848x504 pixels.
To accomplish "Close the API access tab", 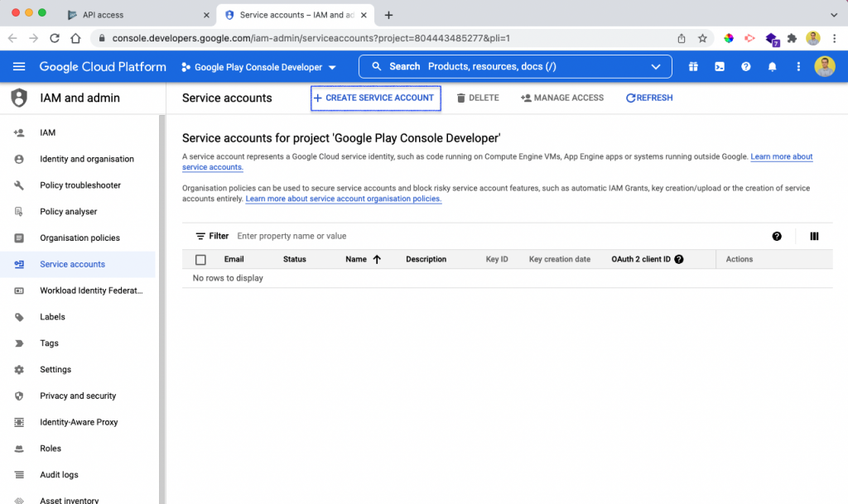I will pos(206,15).
